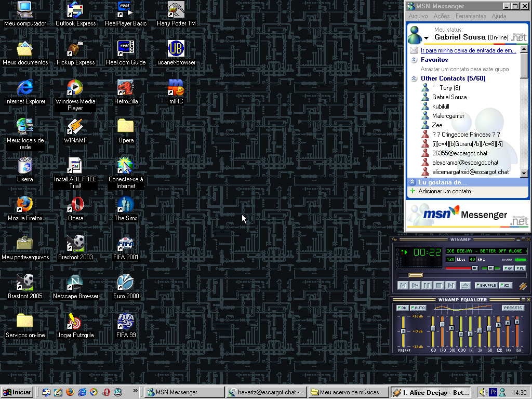
Task: Select the Install AOL FREE Trial icon
Action: 75,173
